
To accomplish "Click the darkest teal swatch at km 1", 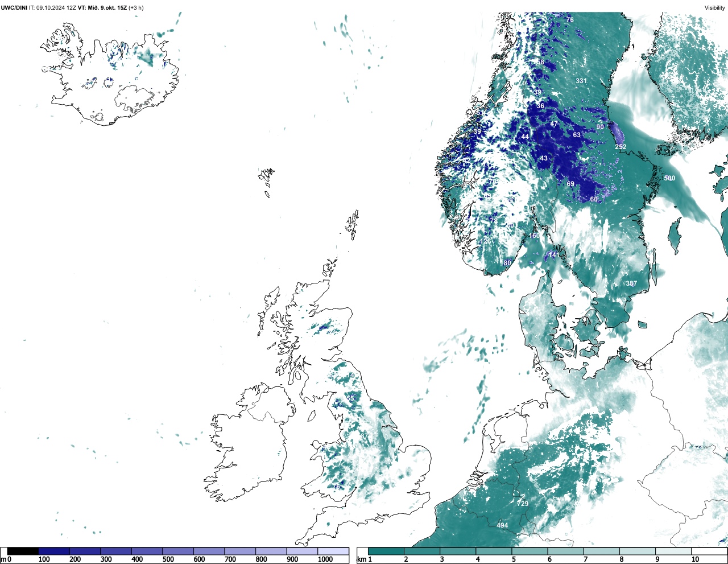I will coord(386,551).
